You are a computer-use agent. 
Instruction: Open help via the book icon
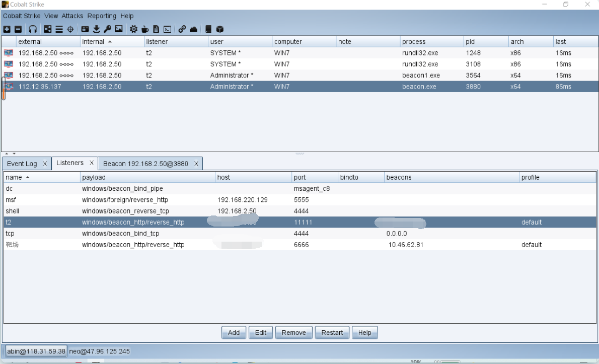click(x=208, y=29)
